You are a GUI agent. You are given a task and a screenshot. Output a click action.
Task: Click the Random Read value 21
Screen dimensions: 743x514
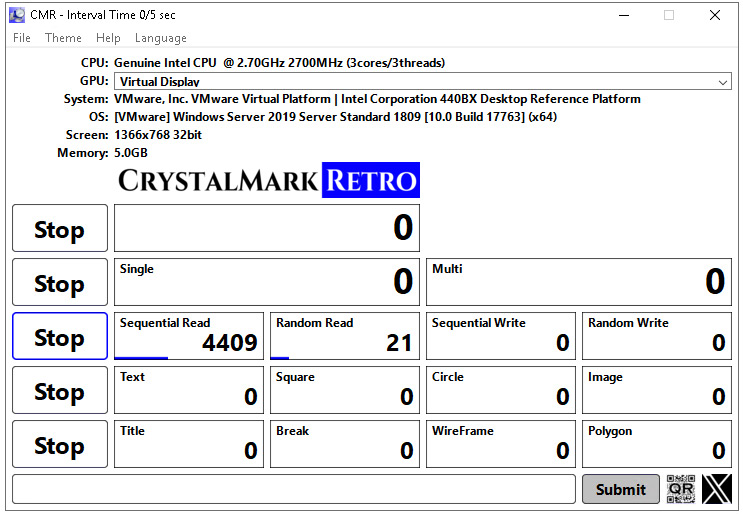point(399,343)
